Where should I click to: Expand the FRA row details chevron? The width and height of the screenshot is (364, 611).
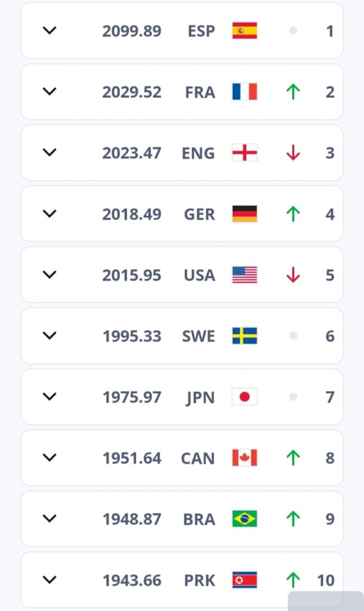[x=50, y=91]
